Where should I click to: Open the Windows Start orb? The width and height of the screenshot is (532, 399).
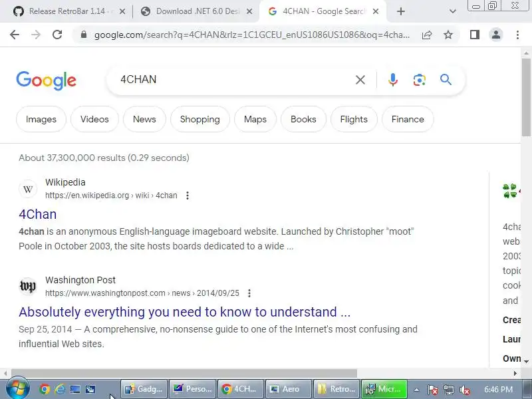18,389
